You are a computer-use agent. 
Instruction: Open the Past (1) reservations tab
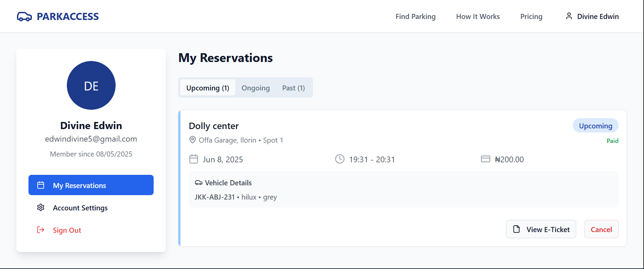[x=293, y=88]
